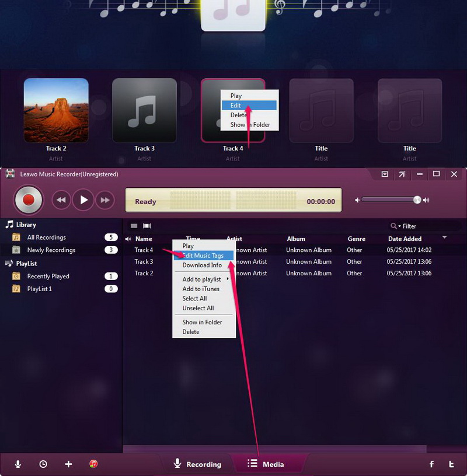
Task: Click the date 05/25/2017 14:02
Action: pyautogui.click(x=409, y=250)
